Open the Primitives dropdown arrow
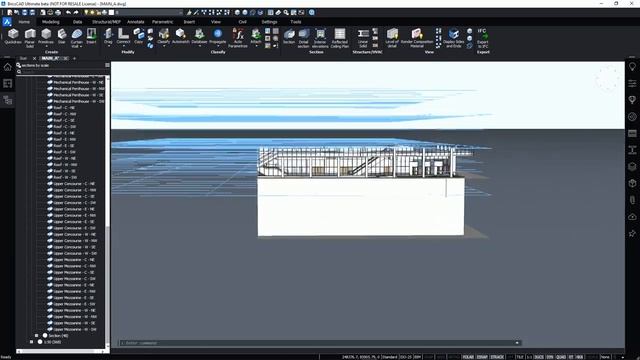This screenshot has width=640, height=360. [x=46, y=46]
